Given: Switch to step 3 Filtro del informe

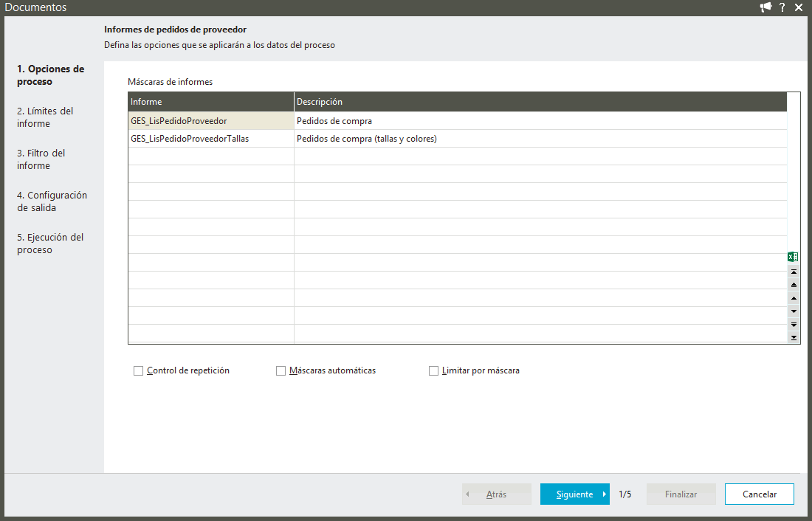Looking at the screenshot, I should click(41, 159).
